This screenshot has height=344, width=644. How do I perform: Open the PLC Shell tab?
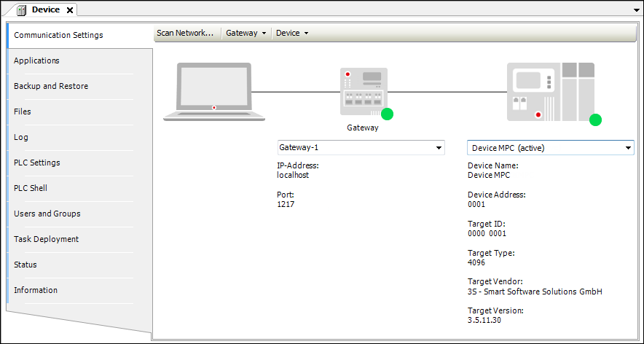(x=31, y=188)
